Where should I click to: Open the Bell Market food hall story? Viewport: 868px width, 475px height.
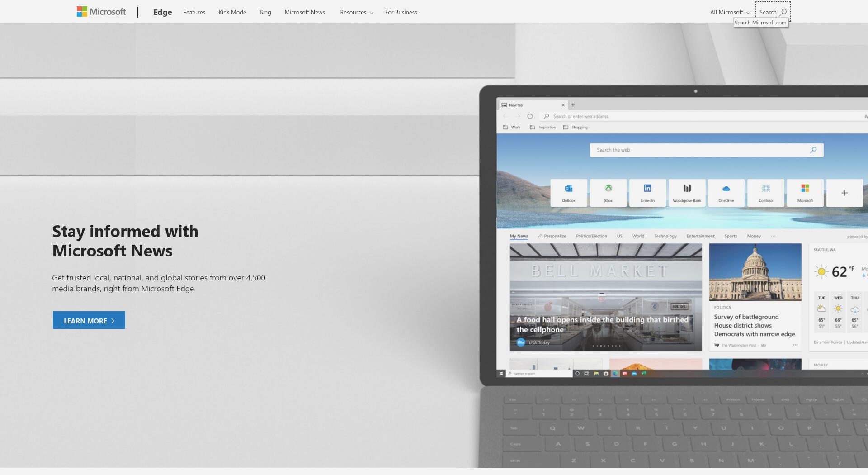tap(606, 297)
